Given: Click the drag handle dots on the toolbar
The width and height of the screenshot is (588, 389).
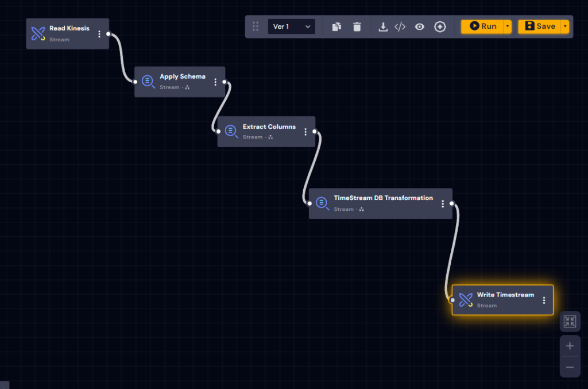Looking at the screenshot, I should [x=255, y=26].
